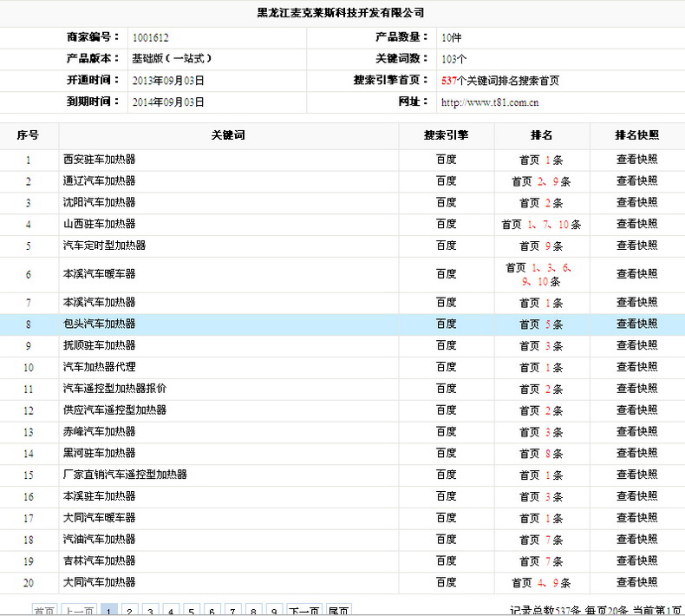View snapshot for 厂家直销汽车遥控型加热器 row

(x=636, y=475)
